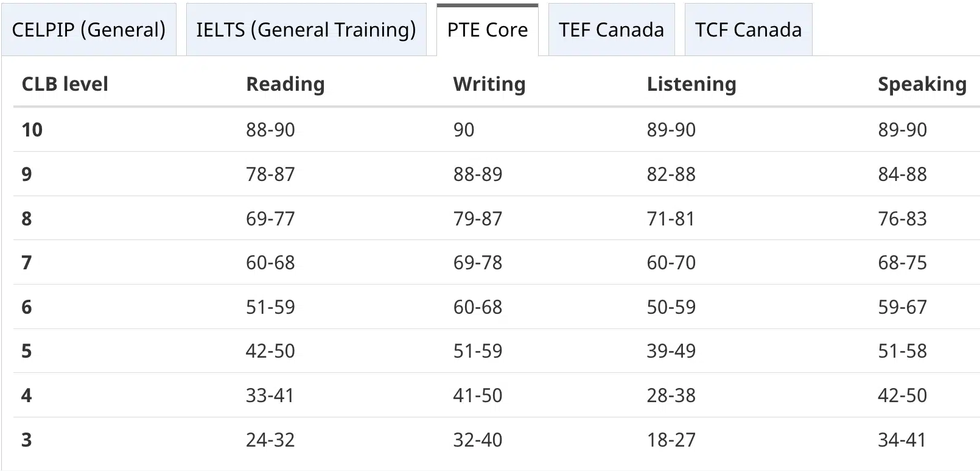Click Listening score 18-27 cell

(671, 440)
